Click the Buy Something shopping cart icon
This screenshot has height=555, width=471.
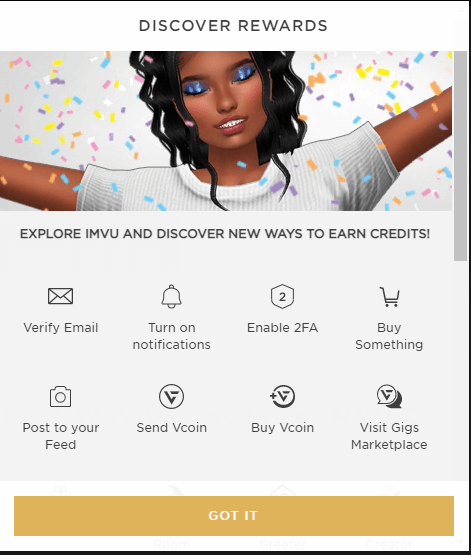[390, 297]
